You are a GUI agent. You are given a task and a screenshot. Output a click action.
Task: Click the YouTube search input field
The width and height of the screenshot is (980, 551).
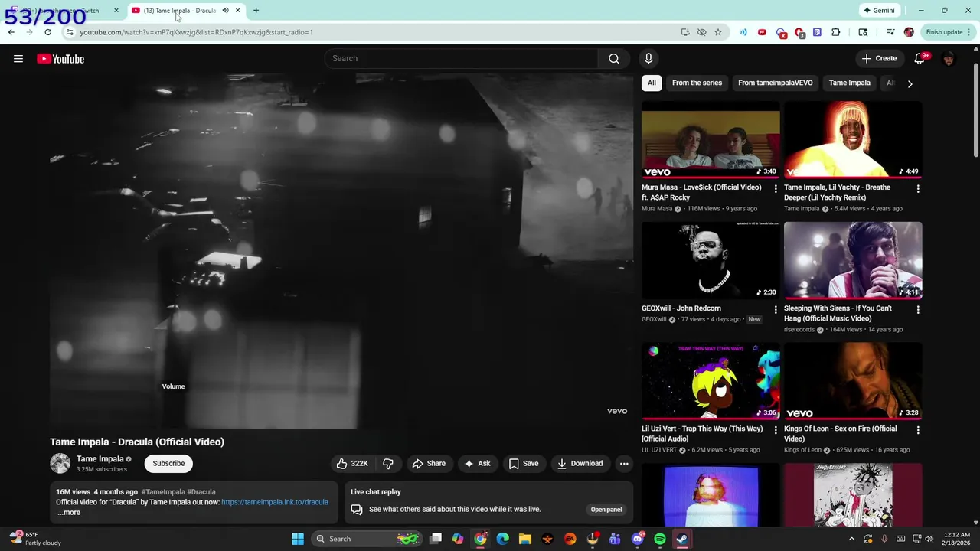click(x=462, y=59)
